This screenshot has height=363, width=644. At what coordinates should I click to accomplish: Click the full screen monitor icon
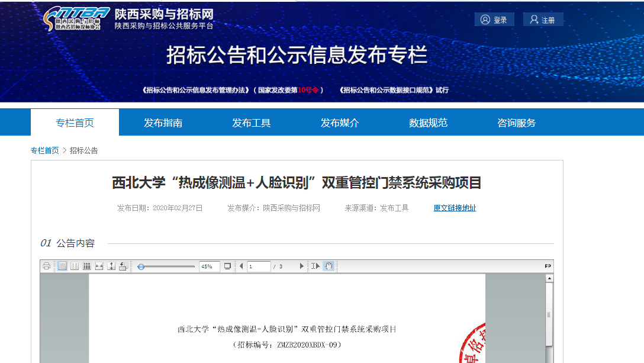coord(227,266)
